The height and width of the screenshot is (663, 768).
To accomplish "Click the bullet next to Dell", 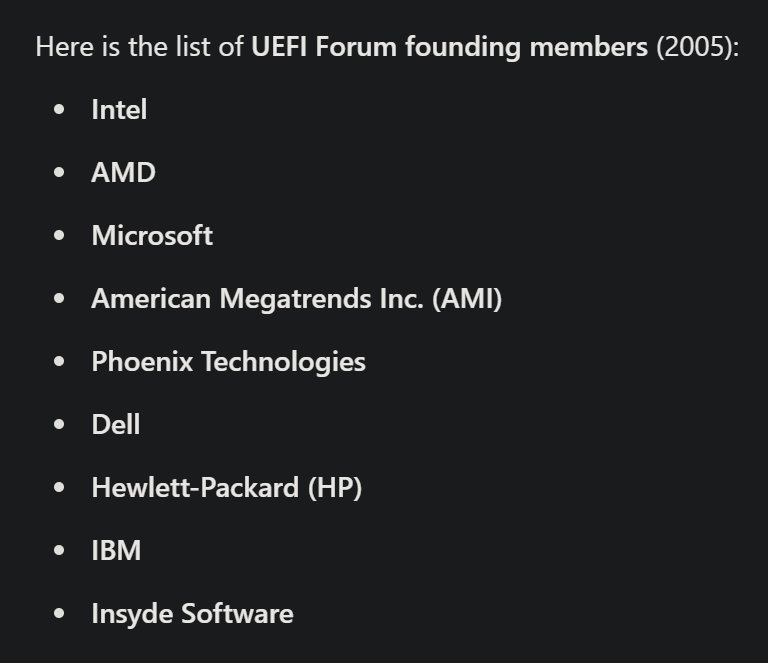I will coord(60,425).
